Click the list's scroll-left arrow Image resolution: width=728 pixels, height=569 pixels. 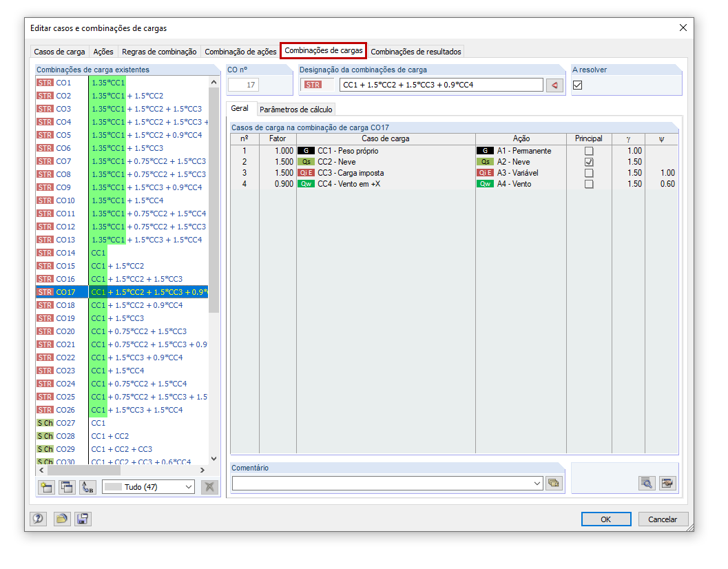click(42, 470)
